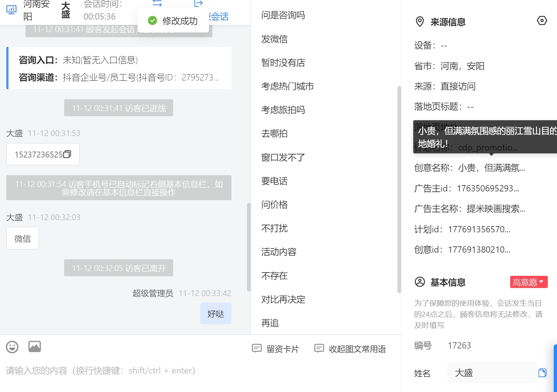The width and height of the screenshot is (557, 392).
Task: Copy phone number 15237236525 with copy icon
Action: [67, 154]
